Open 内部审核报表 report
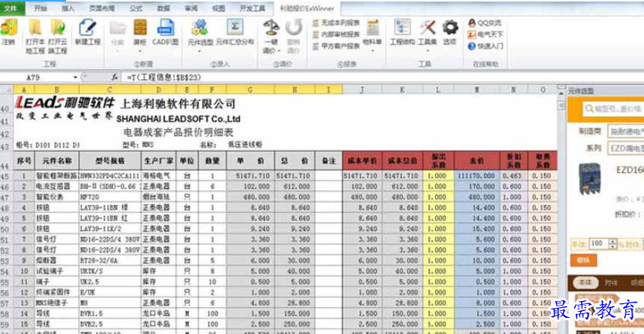This screenshot has width=644, height=334. [x=336, y=35]
